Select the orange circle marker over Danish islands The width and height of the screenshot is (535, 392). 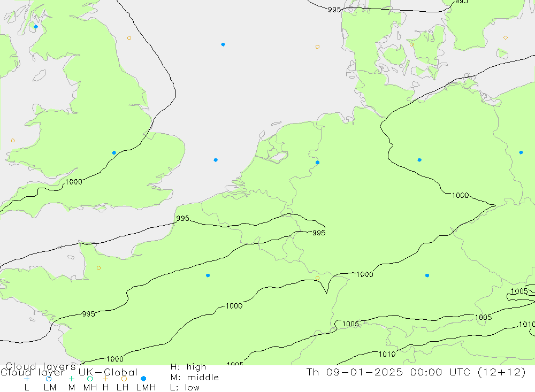411,44
